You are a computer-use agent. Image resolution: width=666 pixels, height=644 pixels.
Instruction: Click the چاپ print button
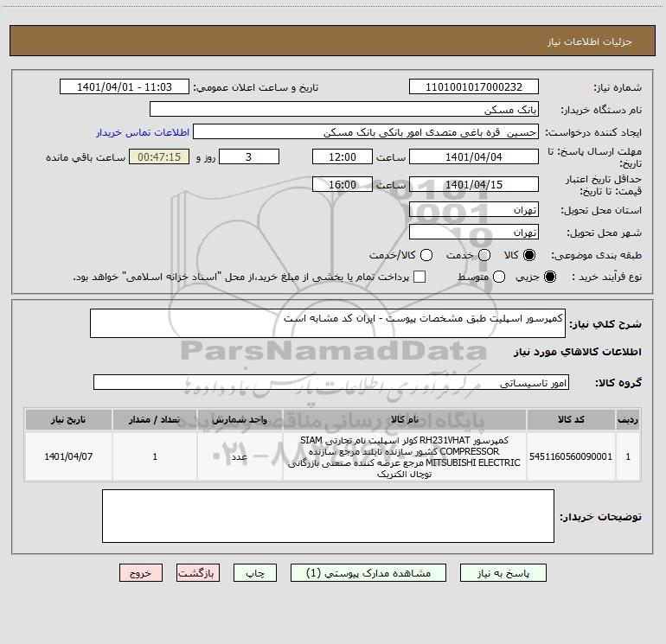pos(255,573)
